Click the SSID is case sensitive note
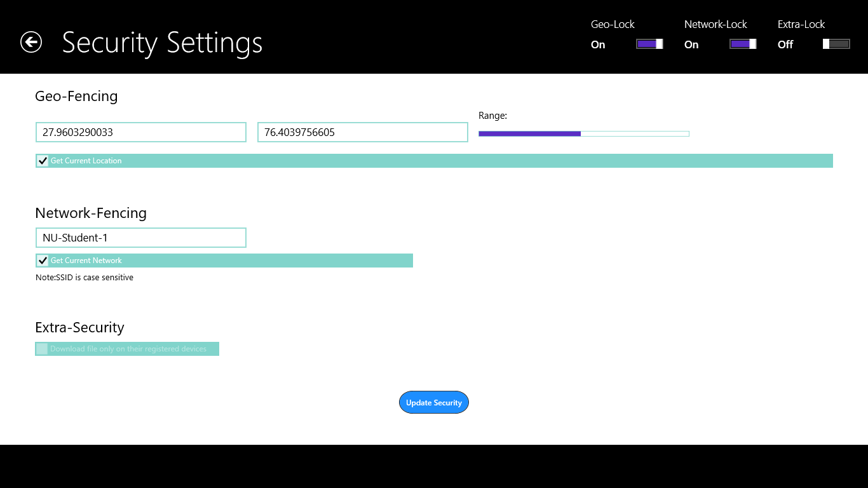The width and height of the screenshot is (868, 488). [x=85, y=278]
